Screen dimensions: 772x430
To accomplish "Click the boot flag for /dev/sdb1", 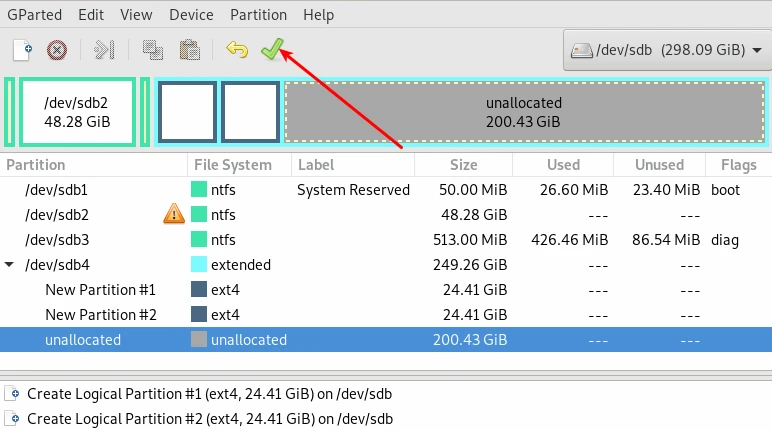I will [x=725, y=190].
